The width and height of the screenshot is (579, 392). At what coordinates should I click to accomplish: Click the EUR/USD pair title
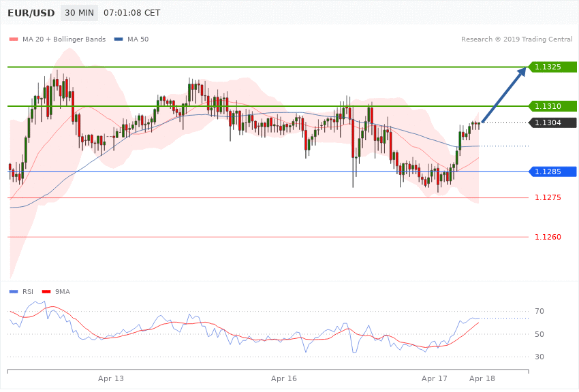[31, 13]
